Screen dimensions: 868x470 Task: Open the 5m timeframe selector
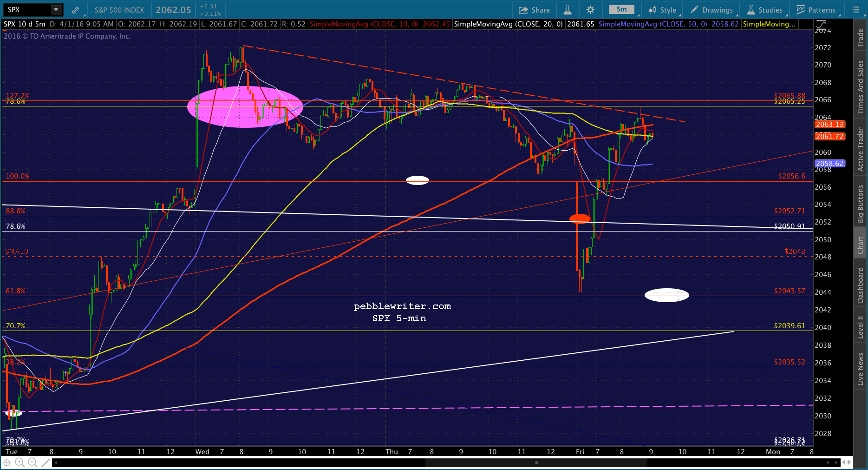[621, 10]
